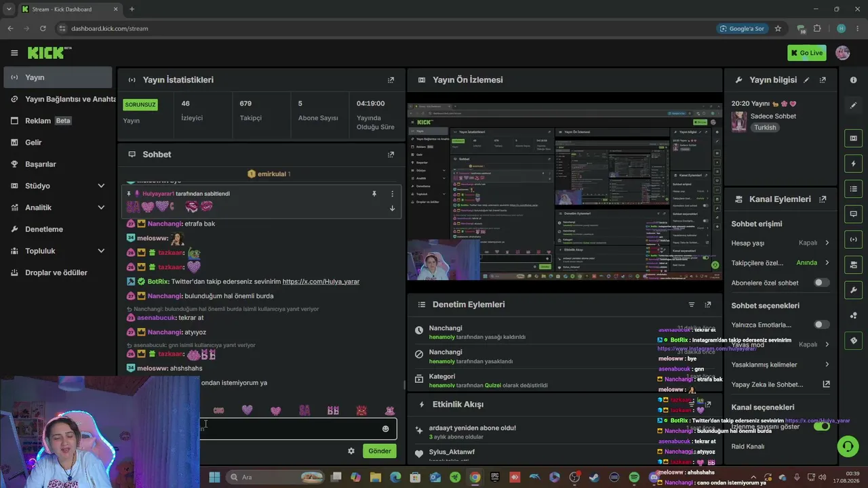Pop out the Sohbet chat panel
The height and width of the screenshot is (488, 868).
click(x=391, y=155)
